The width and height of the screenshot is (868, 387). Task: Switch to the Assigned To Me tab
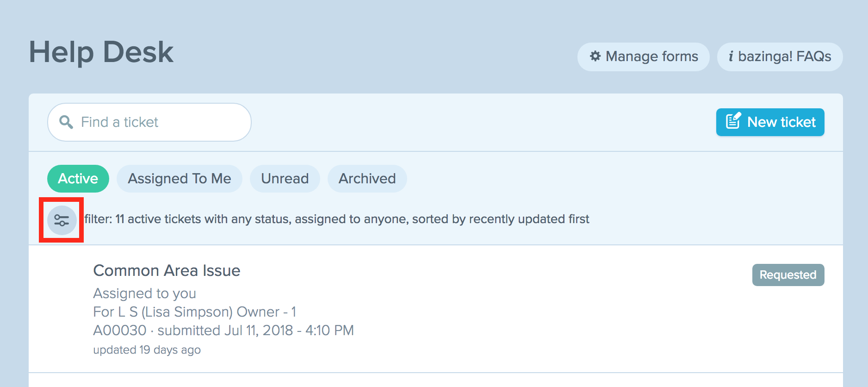[x=180, y=179]
